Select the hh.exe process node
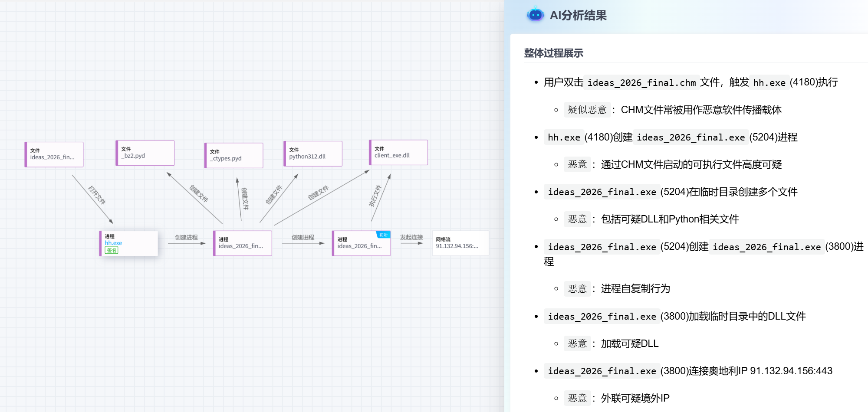The height and width of the screenshot is (412, 868). click(x=128, y=243)
